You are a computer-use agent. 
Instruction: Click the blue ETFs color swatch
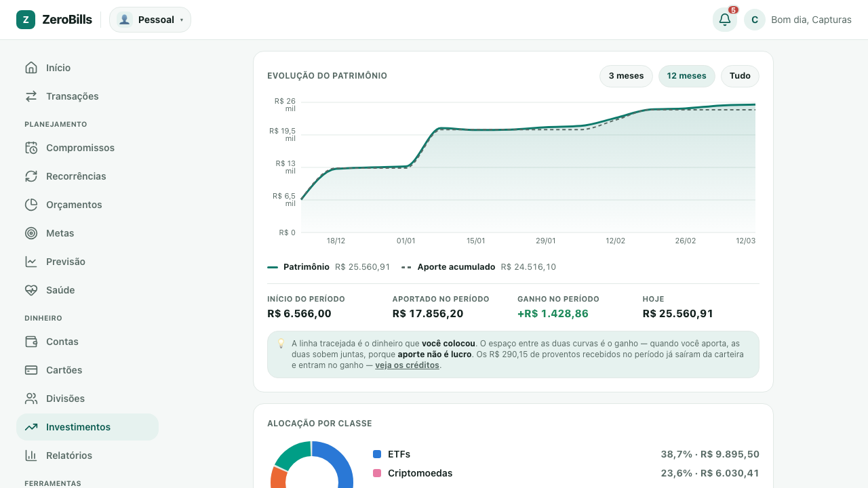pyautogui.click(x=377, y=454)
